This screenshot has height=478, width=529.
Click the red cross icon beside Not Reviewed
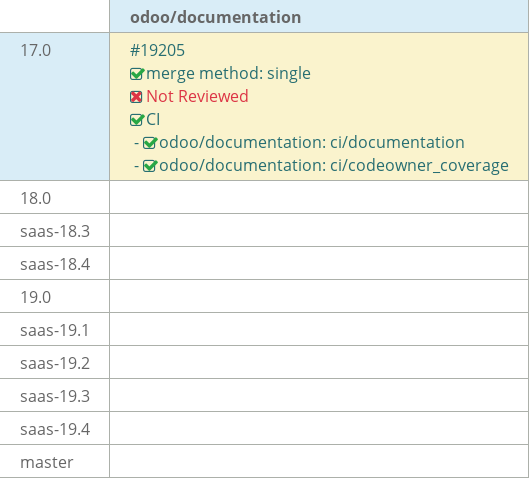[136, 97]
